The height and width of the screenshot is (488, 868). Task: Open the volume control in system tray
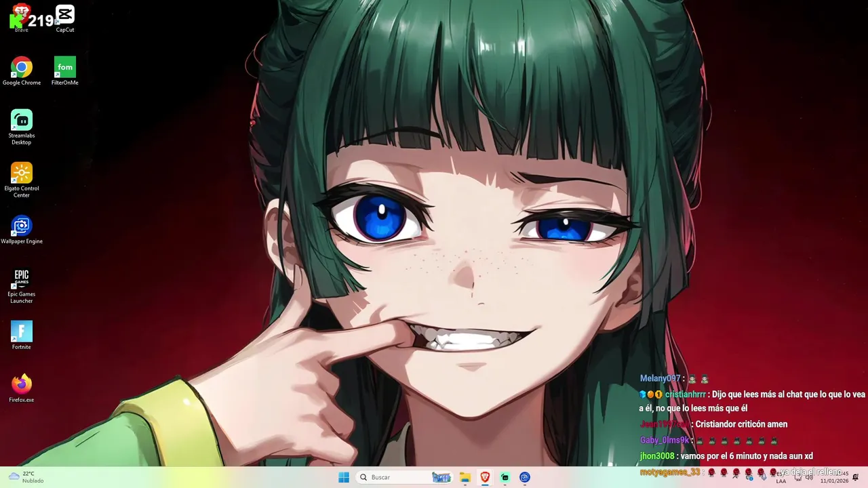tap(808, 477)
